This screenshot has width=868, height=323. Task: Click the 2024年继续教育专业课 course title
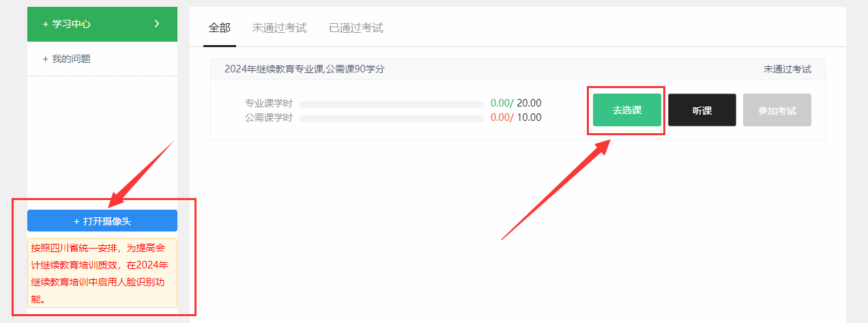(x=304, y=69)
